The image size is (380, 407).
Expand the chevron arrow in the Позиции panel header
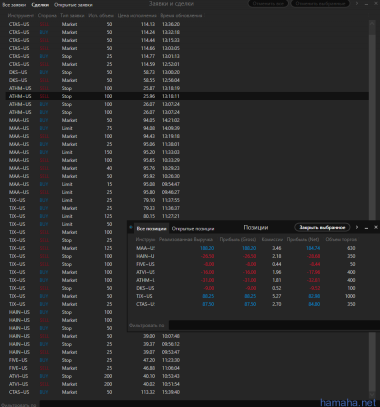click(357, 227)
